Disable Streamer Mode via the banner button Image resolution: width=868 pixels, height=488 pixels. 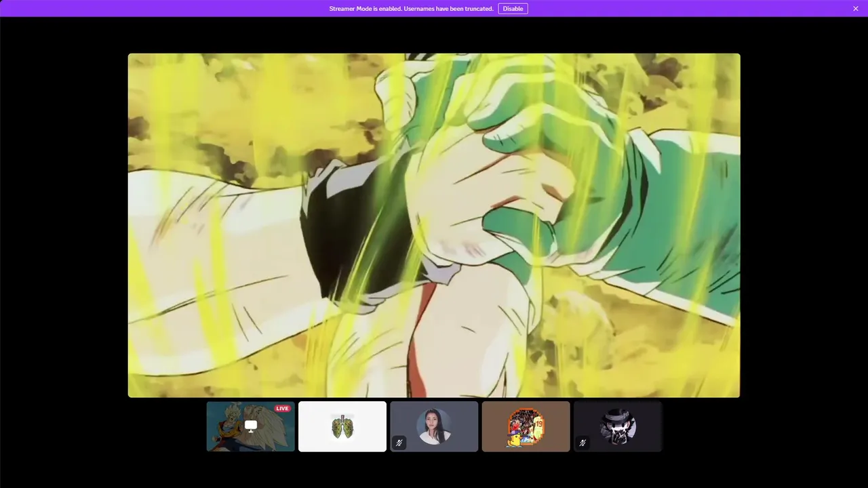(x=513, y=9)
